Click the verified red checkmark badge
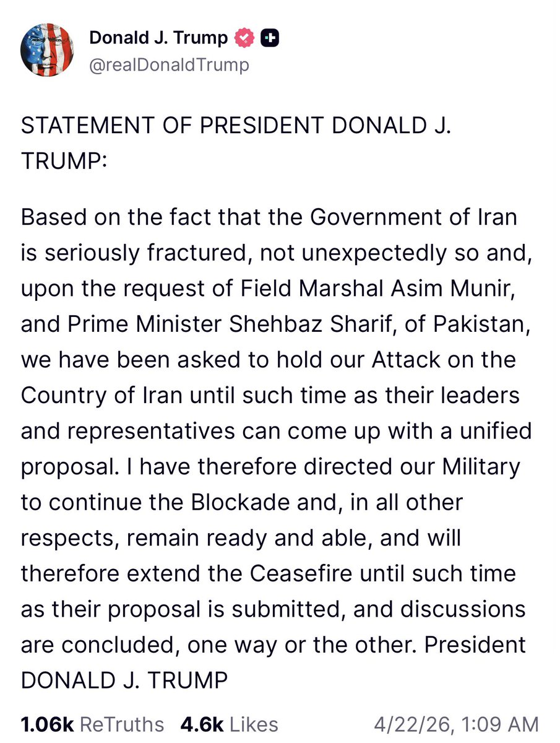The height and width of the screenshot is (743, 560). click(x=245, y=38)
